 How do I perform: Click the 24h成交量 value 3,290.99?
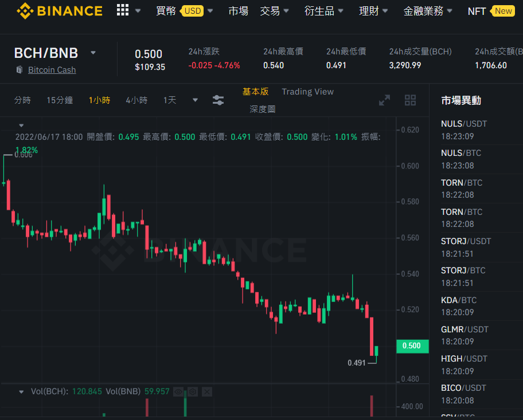coord(405,65)
